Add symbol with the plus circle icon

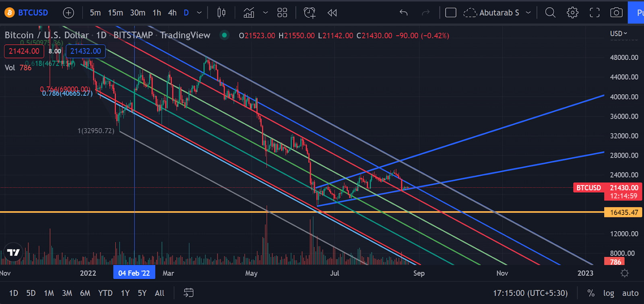[69, 13]
